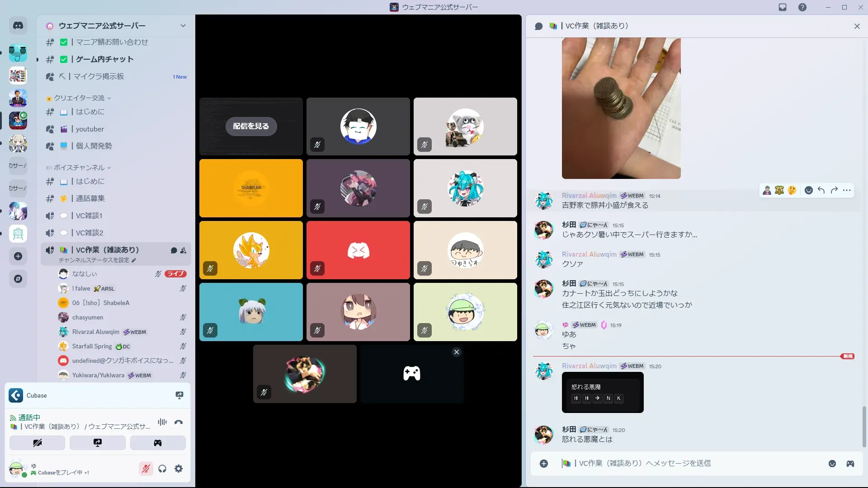Image resolution: width=868 pixels, height=488 pixels.
Task: Start an activity with the game controller button
Action: 158,443
